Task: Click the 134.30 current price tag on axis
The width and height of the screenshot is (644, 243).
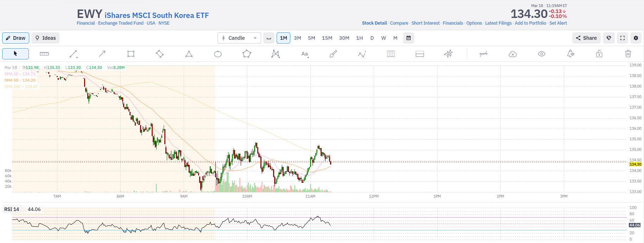Action: click(635, 164)
